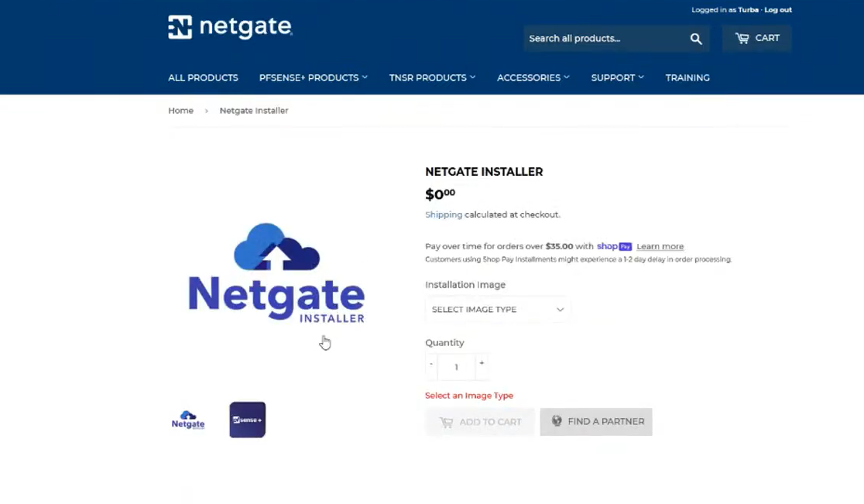Click the Netgate Installer breadcrumb text
This screenshot has width=864, height=504.
pyautogui.click(x=254, y=111)
